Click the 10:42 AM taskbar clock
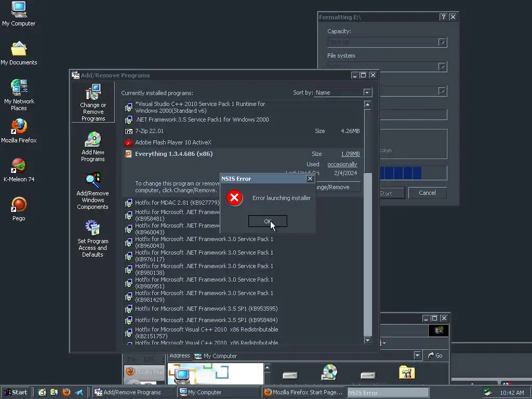 [x=512, y=393]
